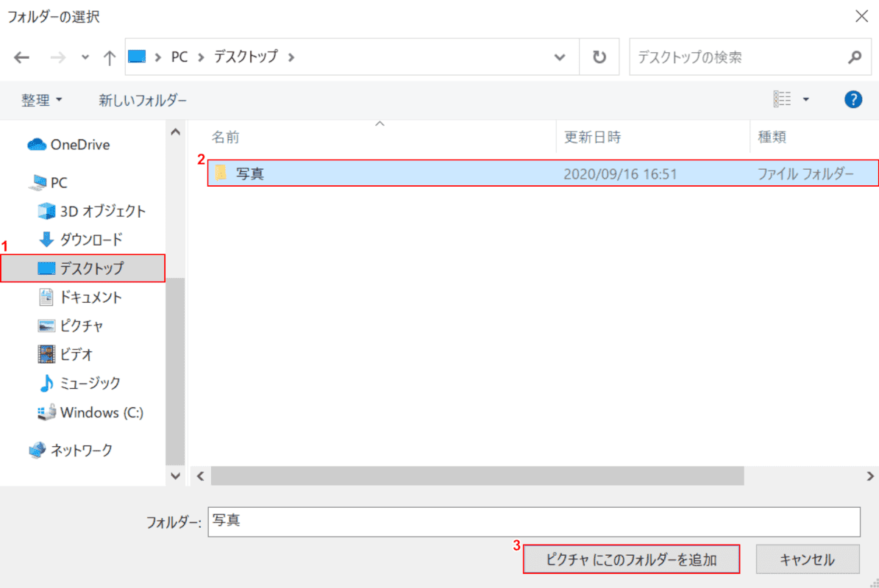Image resolution: width=879 pixels, height=588 pixels.
Task: Open the recent locations dropdown arrow
Action: coord(85,57)
